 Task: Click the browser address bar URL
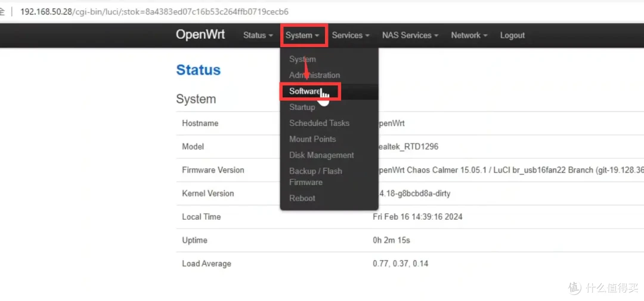(154, 11)
